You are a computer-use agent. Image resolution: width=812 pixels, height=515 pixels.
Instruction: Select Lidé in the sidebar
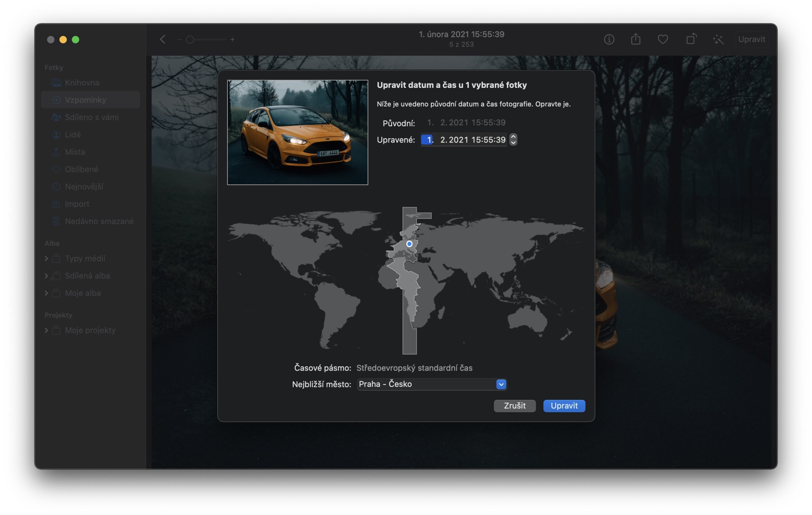(x=73, y=135)
